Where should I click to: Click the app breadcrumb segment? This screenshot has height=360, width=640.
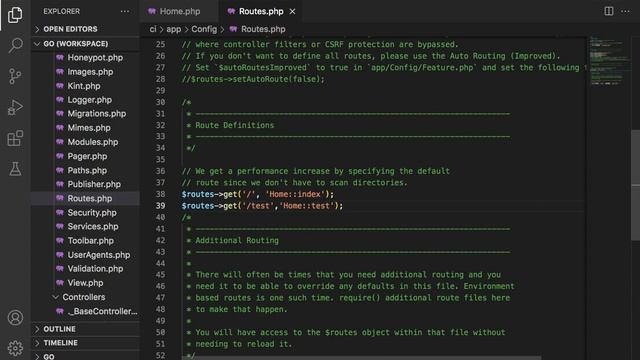coord(173,29)
